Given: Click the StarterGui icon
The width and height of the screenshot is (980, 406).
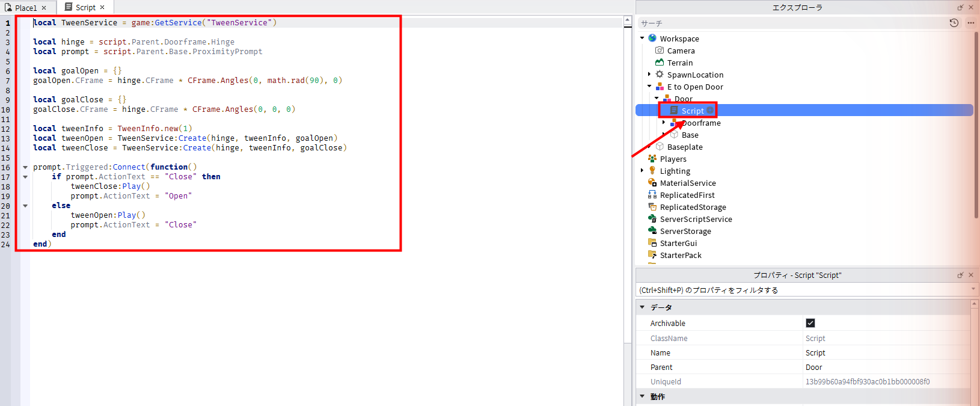Looking at the screenshot, I should coord(652,243).
